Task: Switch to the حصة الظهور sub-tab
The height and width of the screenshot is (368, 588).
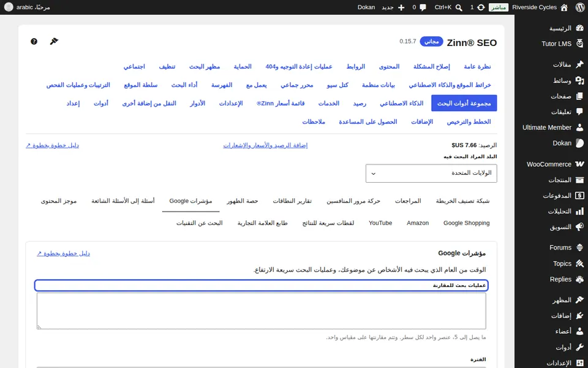Action: coord(243,201)
